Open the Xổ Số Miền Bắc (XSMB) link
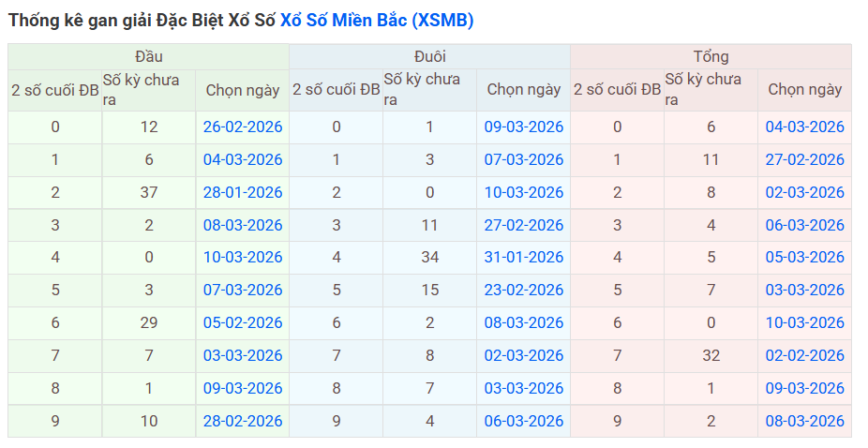The width and height of the screenshot is (868, 448). (x=377, y=20)
